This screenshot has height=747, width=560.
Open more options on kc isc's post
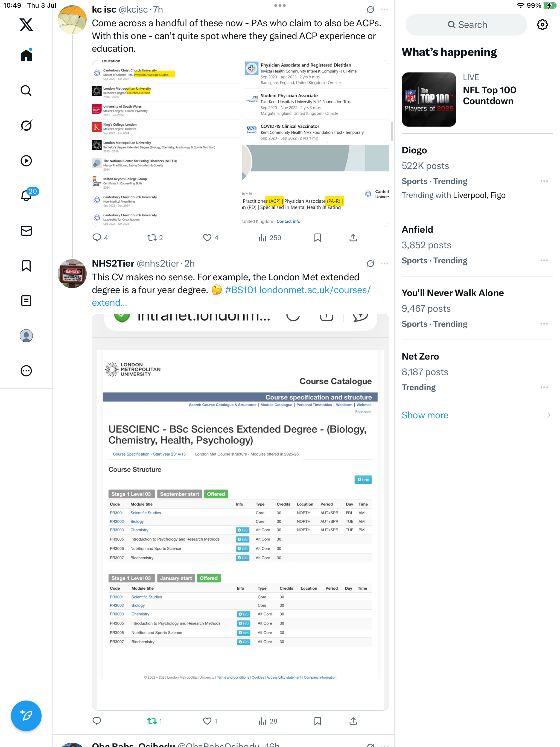[x=384, y=10]
